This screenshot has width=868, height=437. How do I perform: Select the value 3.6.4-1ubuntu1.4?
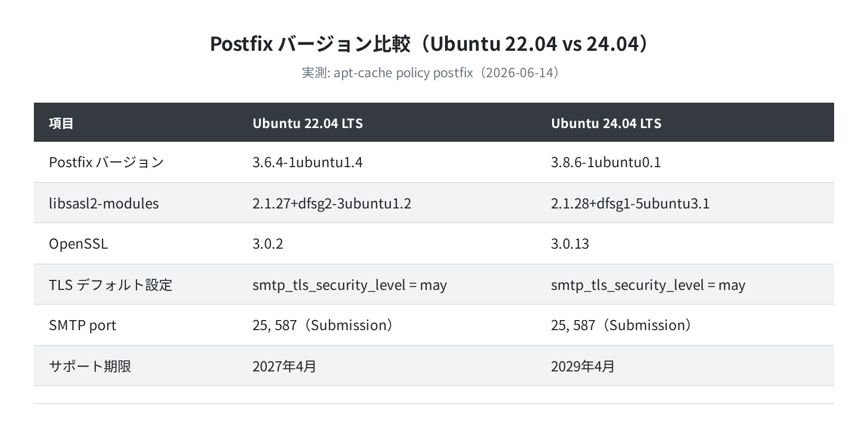(308, 162)
